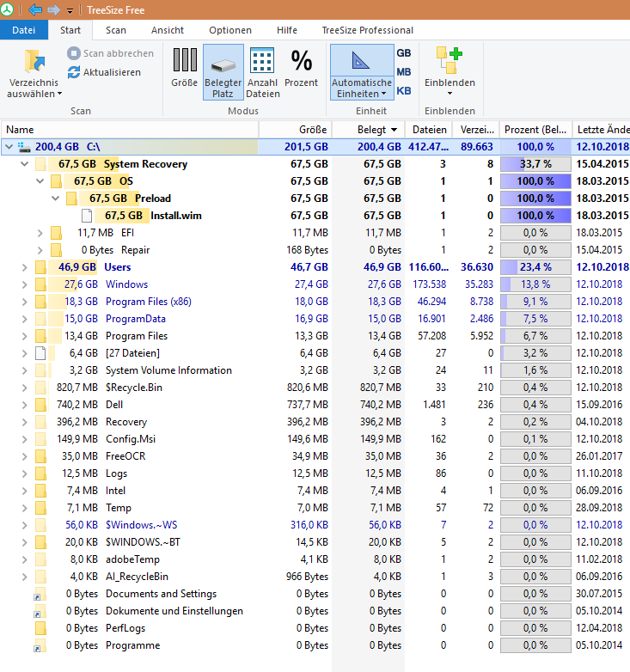Click the Windows percent bar
Image resolution: width=630 pixels, height=672 pixels.
pyautogui.click(x=535, y=284)
